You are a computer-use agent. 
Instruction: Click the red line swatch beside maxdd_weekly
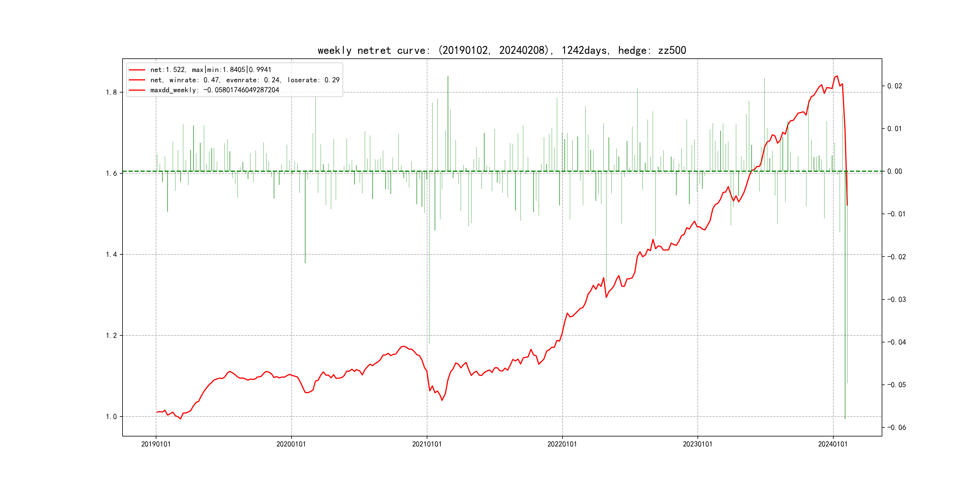click(137, 90)
